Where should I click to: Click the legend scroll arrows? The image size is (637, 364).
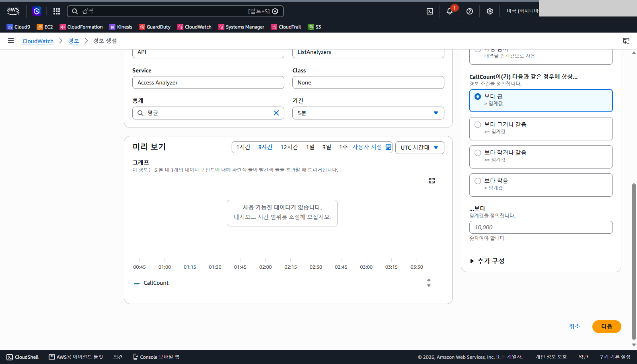coord(429,283)
